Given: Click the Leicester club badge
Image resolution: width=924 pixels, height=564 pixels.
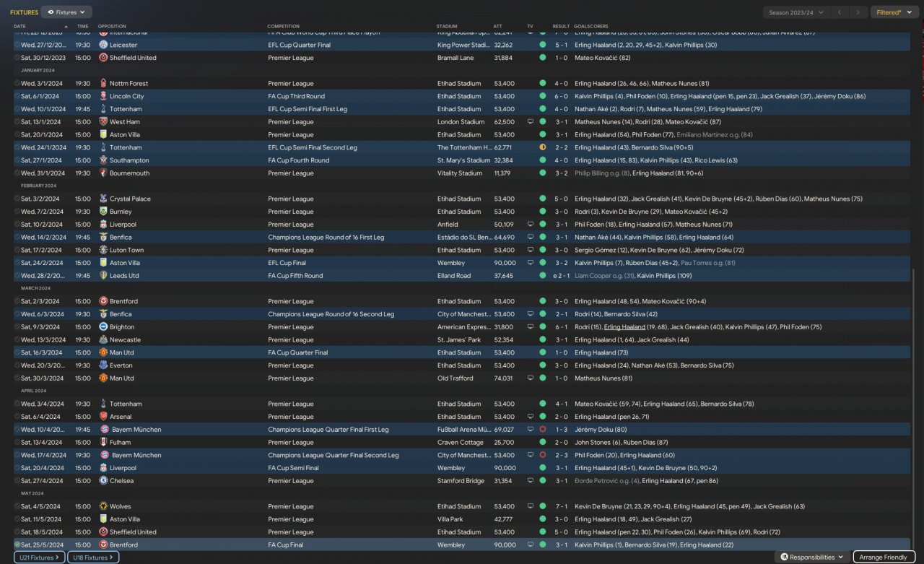Looking at the screenshot, I should pos(103,45).
